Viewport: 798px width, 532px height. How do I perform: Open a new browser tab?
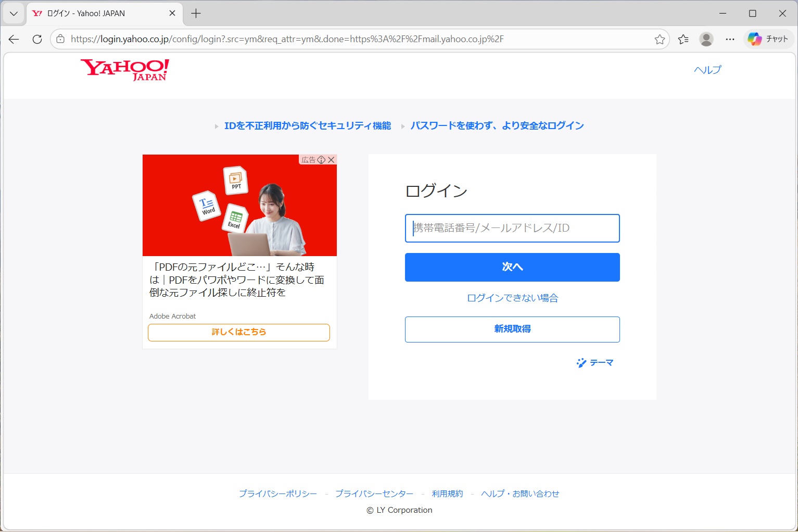[195, 13]
